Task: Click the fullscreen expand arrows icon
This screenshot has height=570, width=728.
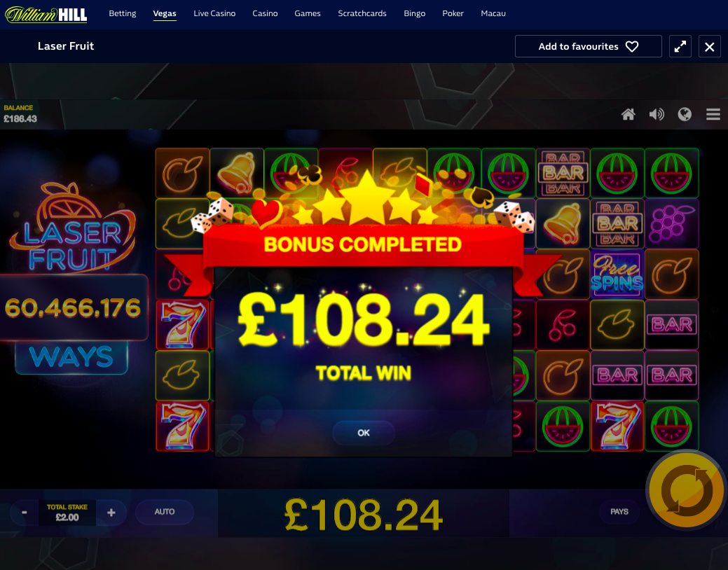Action: tap(680, 46)
